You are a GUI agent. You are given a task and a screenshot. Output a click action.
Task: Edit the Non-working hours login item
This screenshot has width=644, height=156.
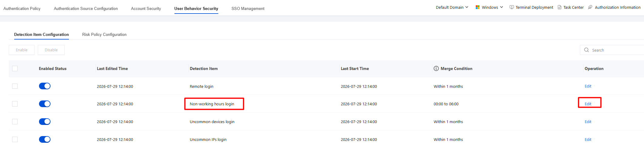588,104
